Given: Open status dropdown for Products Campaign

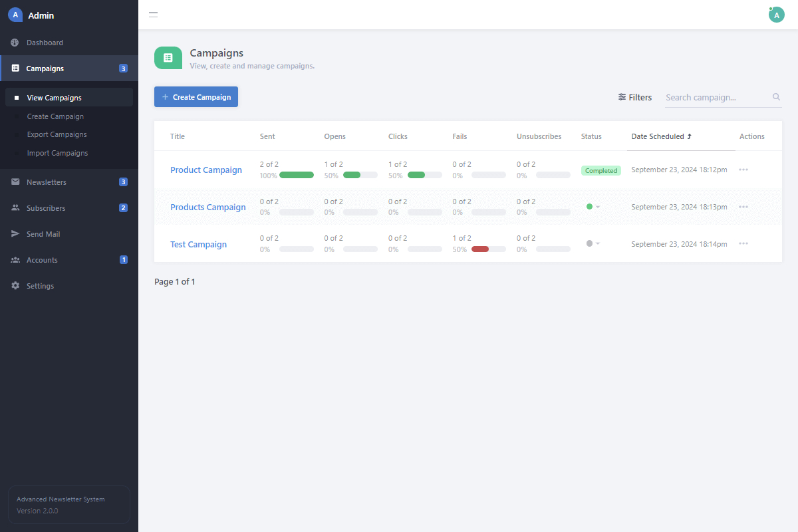Looking at the screenshot, I should 593,207.
